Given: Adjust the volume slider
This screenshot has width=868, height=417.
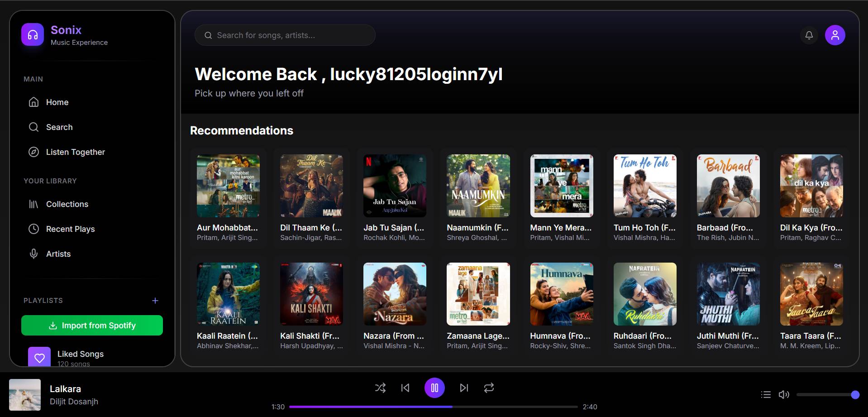Looking at the screenshot, I should coord(825,395).
